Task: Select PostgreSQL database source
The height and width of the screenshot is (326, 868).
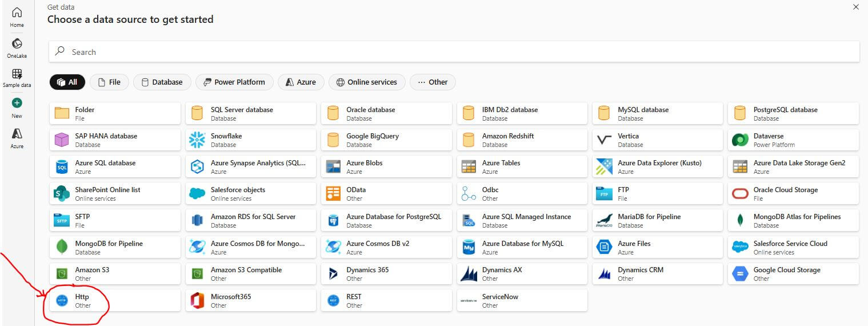Action: 794,113
